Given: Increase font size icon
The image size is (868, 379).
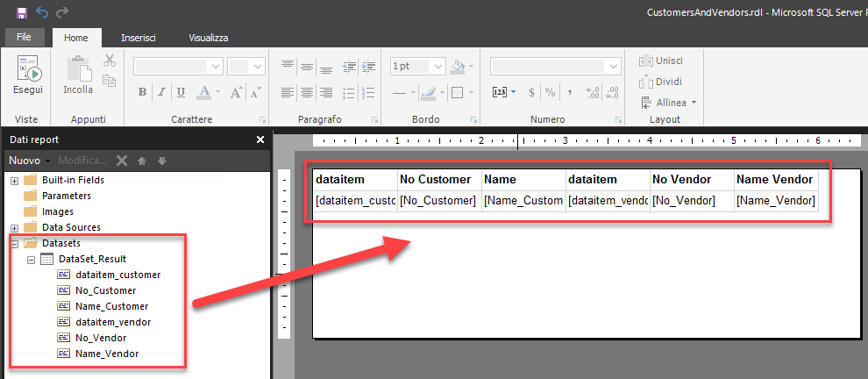Looking at the screenshot, I should point(237,92).
